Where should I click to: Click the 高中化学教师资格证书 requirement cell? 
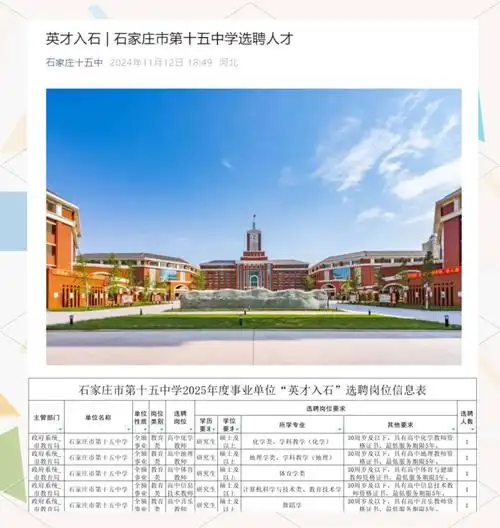400,441
